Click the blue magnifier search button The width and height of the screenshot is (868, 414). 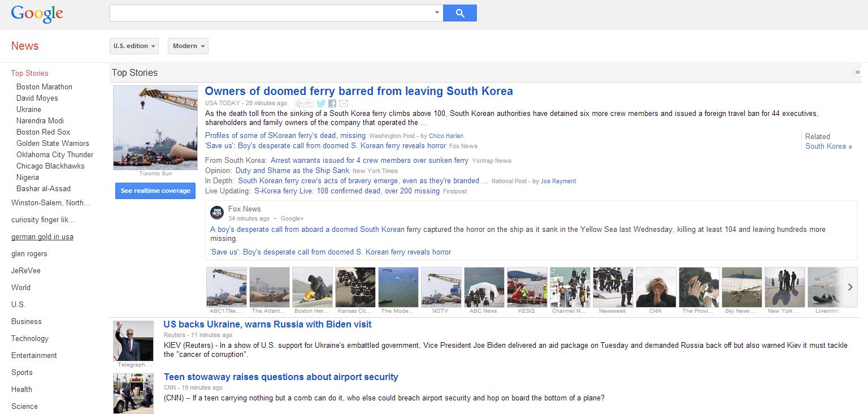click(460, 13)
